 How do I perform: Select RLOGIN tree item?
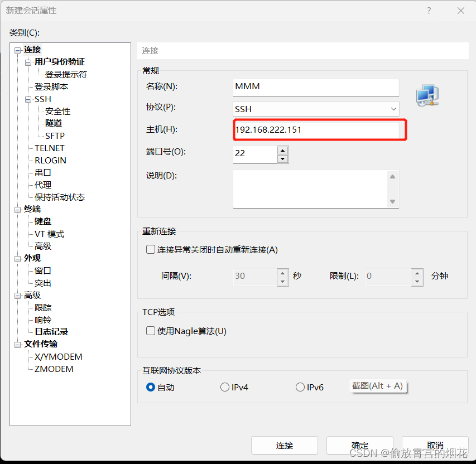[x=50, y=160]
